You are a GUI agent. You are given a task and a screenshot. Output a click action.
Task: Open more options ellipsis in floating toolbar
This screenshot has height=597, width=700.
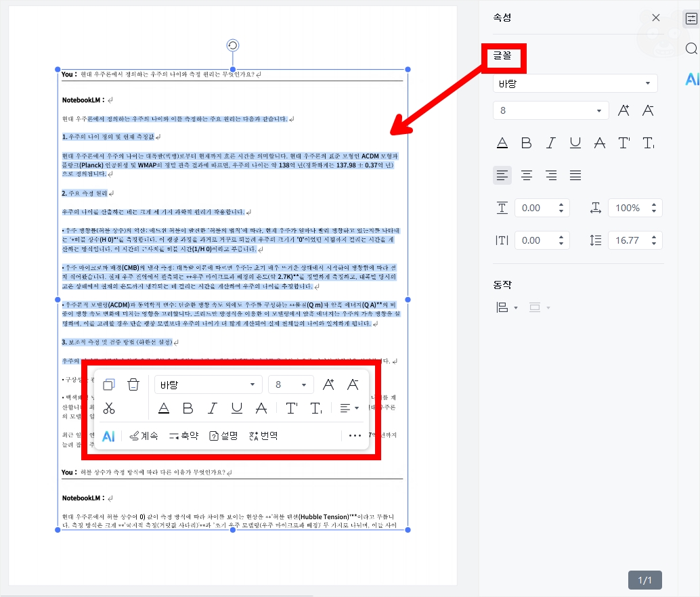coord(355,435)
